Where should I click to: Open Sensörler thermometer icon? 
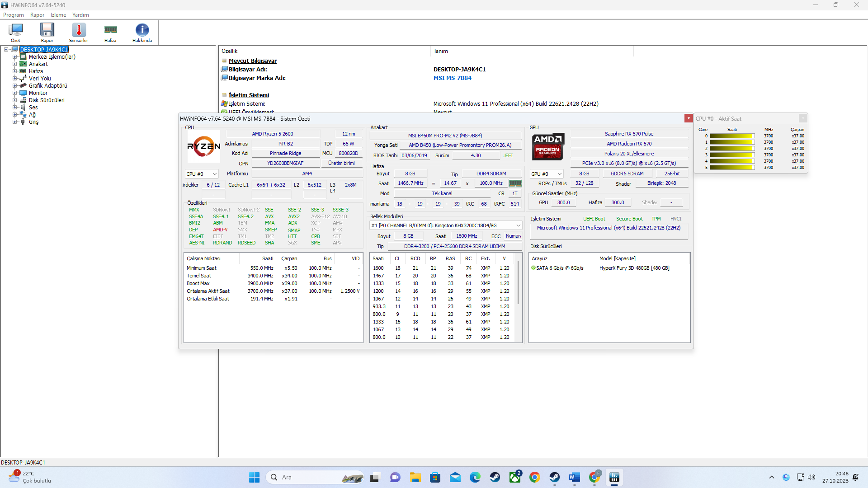79,33
